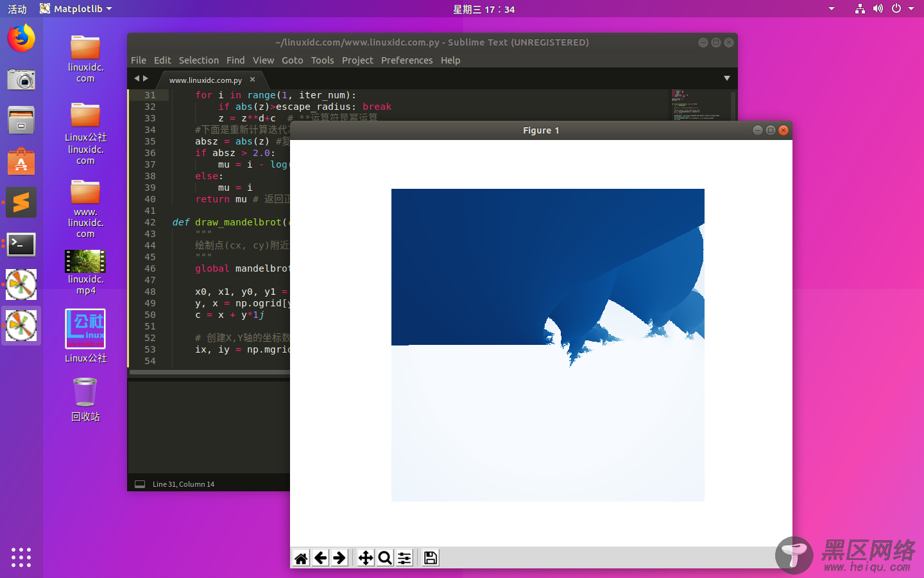Click the network status icon in top bar
Image resolution: width=924 pixels, height=578 pixels.
860,9
